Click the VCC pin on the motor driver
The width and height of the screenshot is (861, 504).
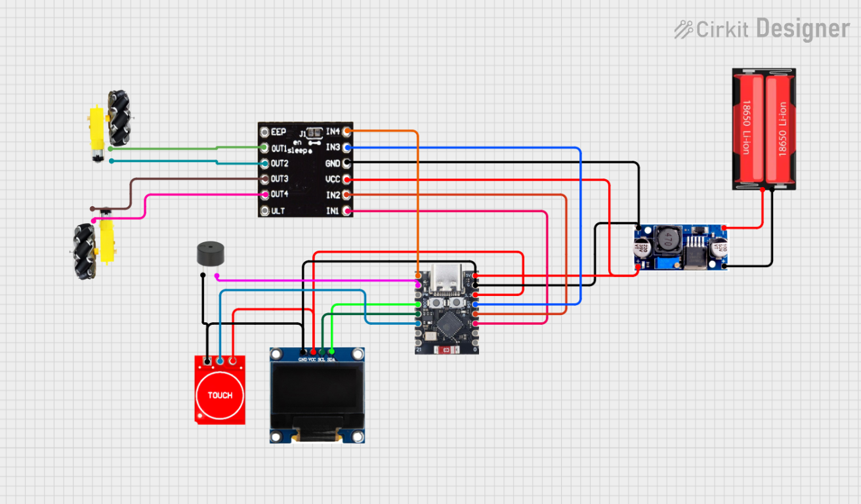click(x=347, y=179)
